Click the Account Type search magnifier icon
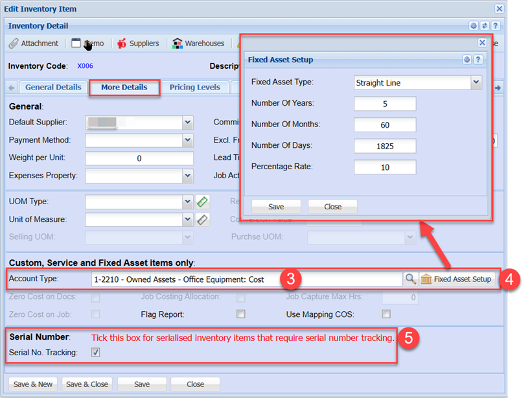This screenshot has width=532, height=398. (x=411, y=279)
